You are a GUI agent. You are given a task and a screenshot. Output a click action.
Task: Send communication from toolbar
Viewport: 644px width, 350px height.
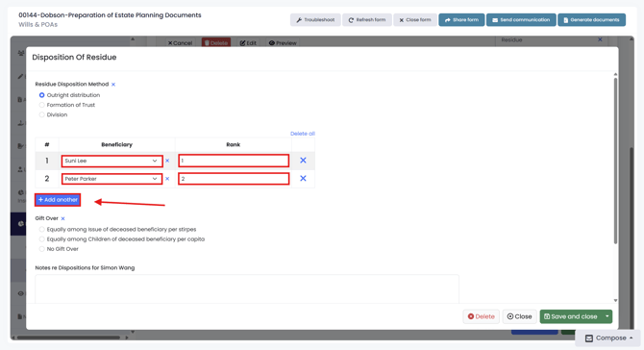tap(521, 20)
